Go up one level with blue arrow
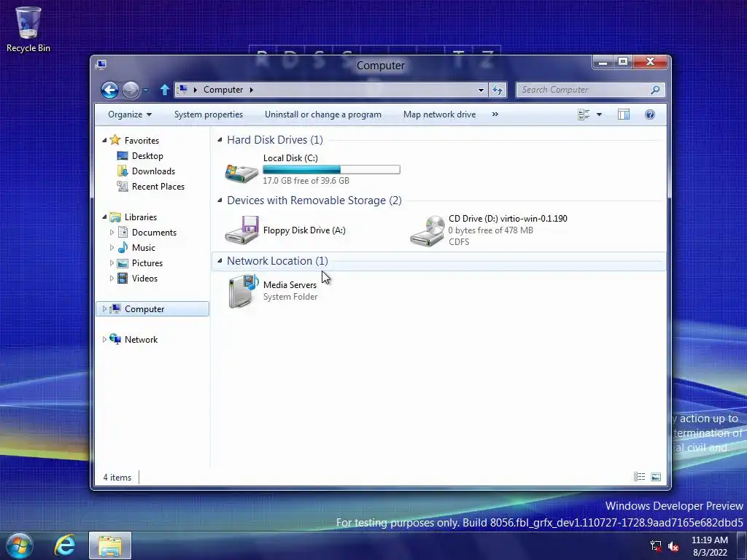 (165, 90)
